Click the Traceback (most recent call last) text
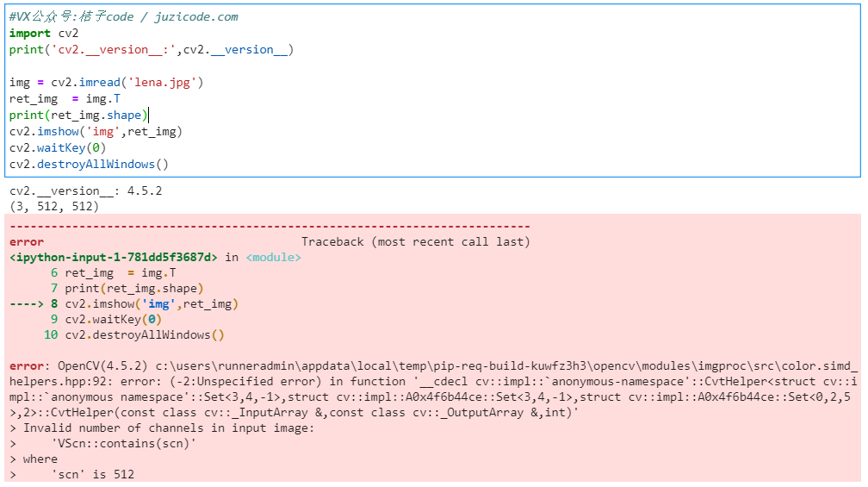868x487 pixels. [415, 241]
